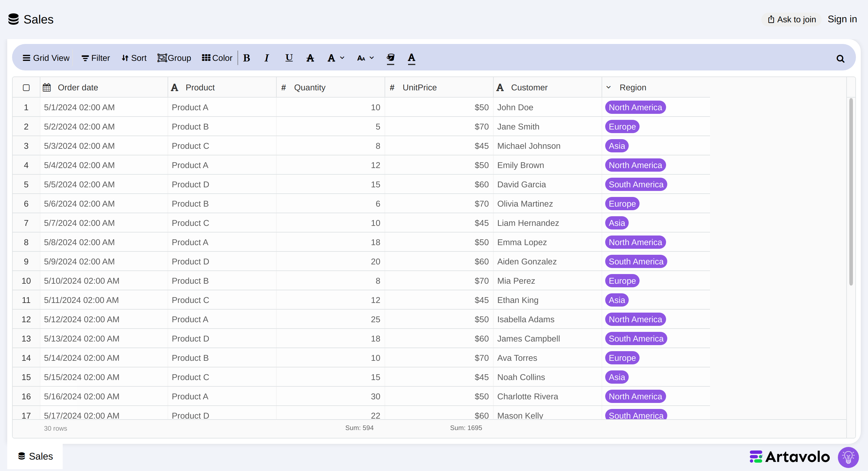The height and width of the screenshot is (471, 868).
Task: Toggle bold formatting
Action: [x=247, y=58]
